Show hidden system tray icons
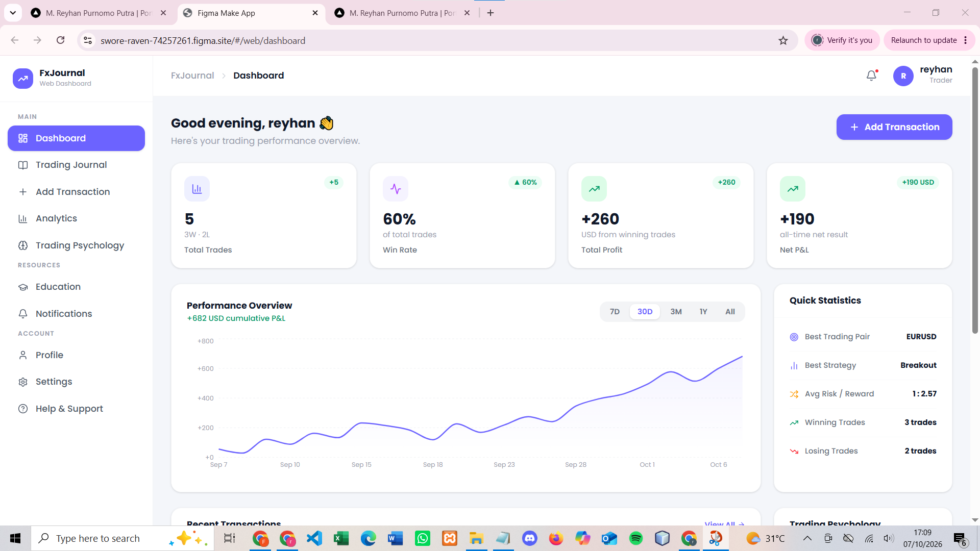Screen dimensions: 980x551 pyautogui.click(x=807, y=538)
